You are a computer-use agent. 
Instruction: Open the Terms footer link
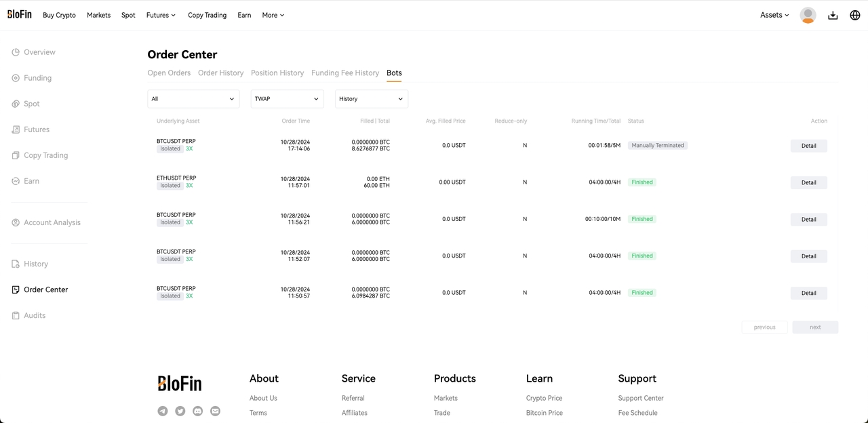[x=258, y=413]
